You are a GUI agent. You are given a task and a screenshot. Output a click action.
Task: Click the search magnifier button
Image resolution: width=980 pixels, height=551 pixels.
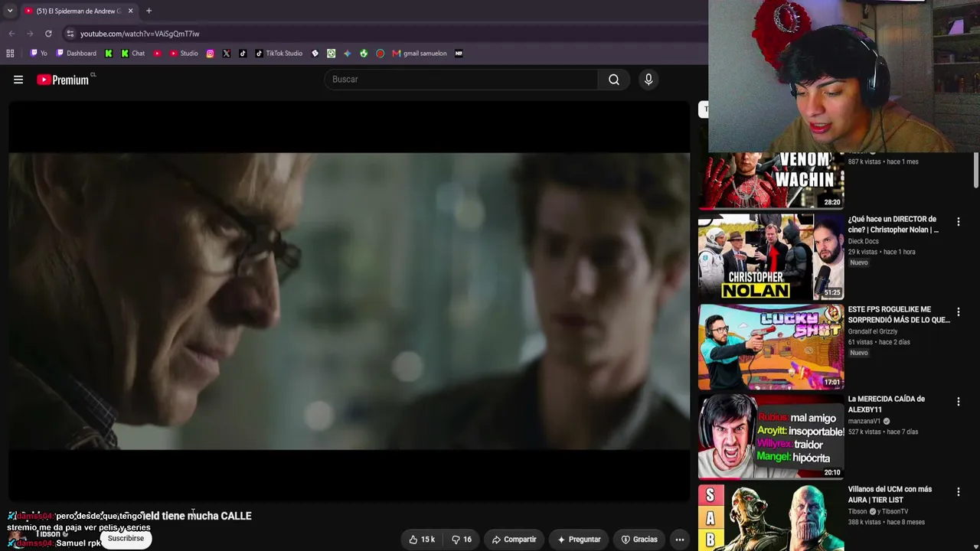pos(614,80)
